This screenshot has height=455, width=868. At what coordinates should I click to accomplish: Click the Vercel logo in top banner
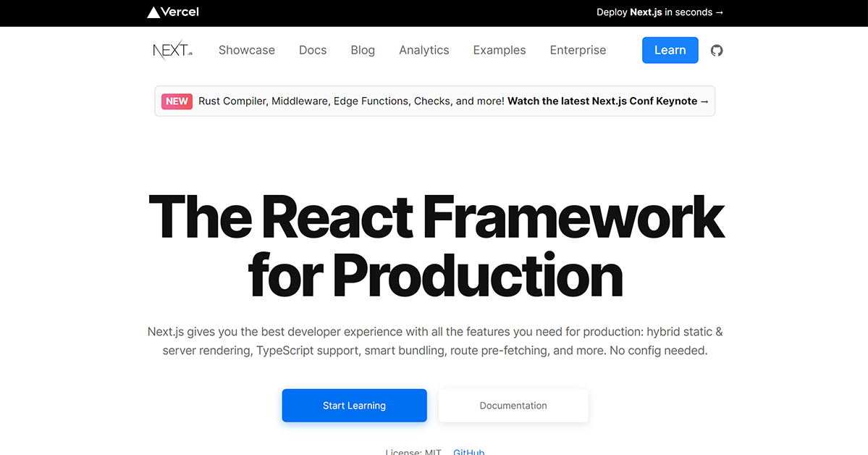point(173,12)
